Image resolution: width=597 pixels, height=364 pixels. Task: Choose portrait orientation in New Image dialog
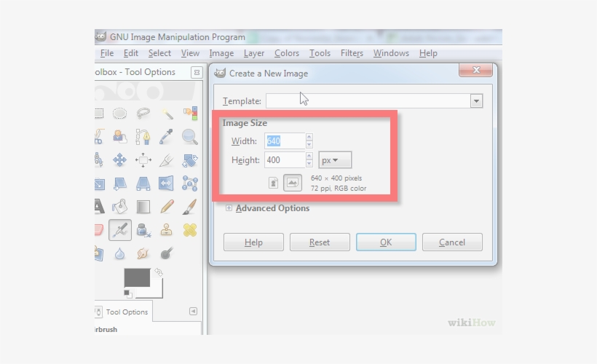(273, 183)
